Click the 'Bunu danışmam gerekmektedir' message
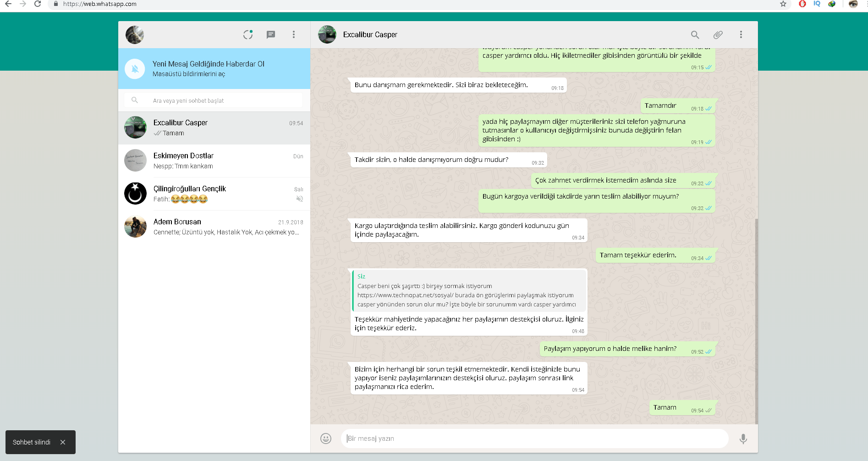This screenshot has width=868, height=461. pos(458,85)
